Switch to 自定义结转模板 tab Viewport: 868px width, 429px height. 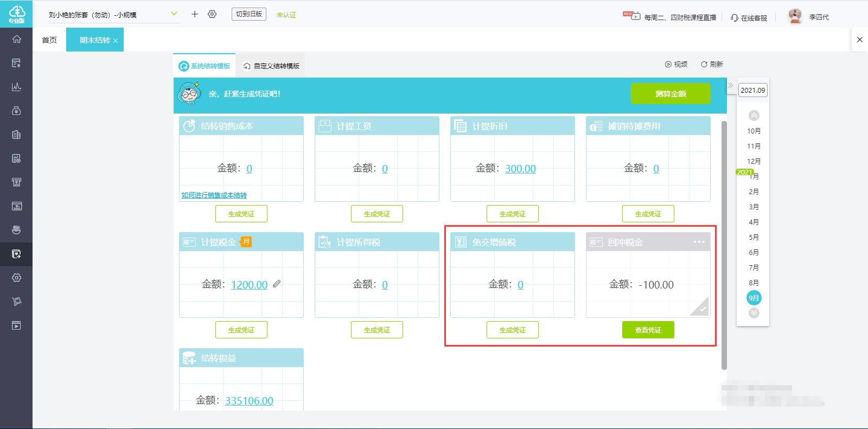tap(271, 66)
